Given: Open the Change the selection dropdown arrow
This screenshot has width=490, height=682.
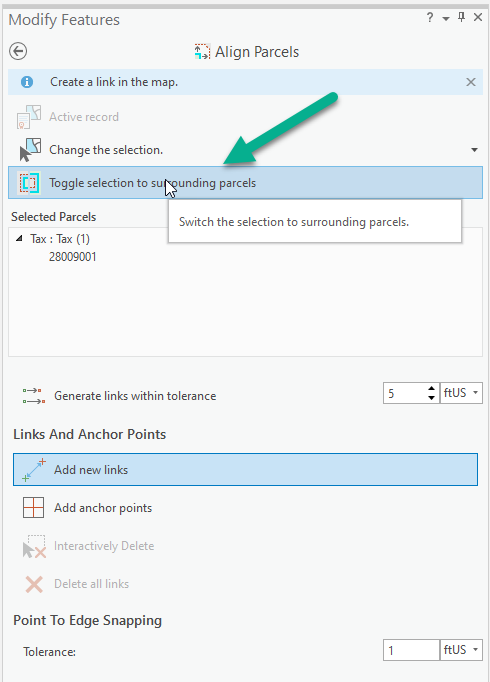Looking at the screenshot, I should click(474, 150).
